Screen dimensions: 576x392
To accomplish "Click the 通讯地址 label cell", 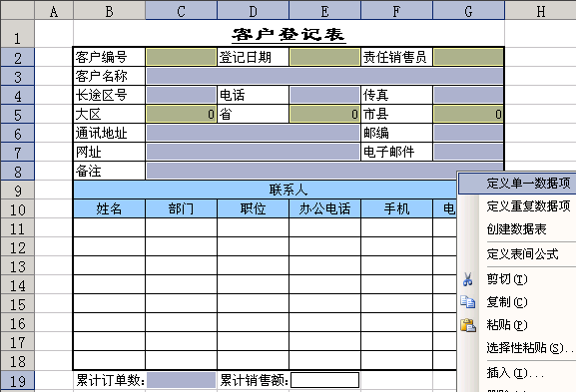I will tap(109, 133).
